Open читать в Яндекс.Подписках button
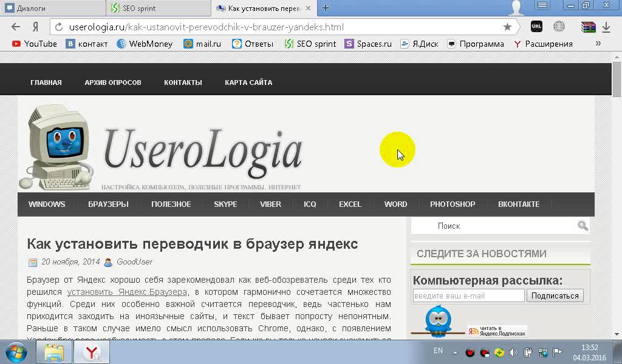This screenshot has width=622, height=364. pyautogui.click(x=497, y=331)
